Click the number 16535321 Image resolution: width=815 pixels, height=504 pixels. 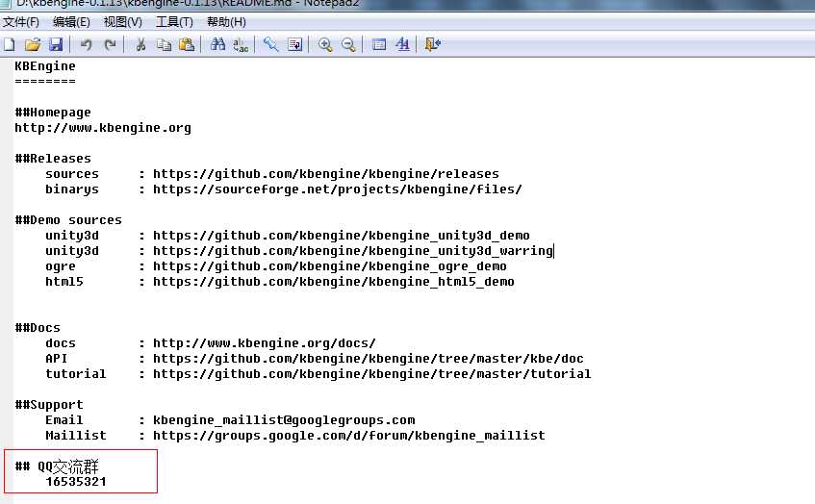(x=75, y=482)
